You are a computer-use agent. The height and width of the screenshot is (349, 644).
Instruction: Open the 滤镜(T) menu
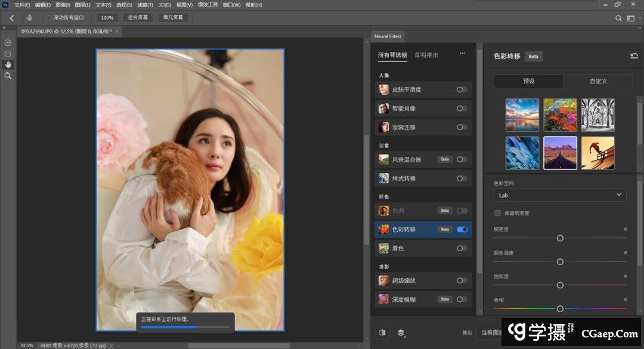(145, 5)
